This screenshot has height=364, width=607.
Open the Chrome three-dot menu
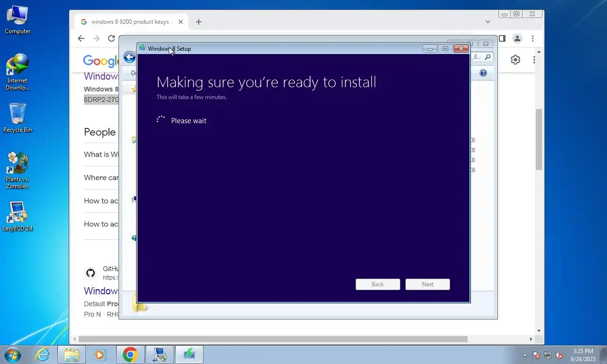tap(533, 38)
